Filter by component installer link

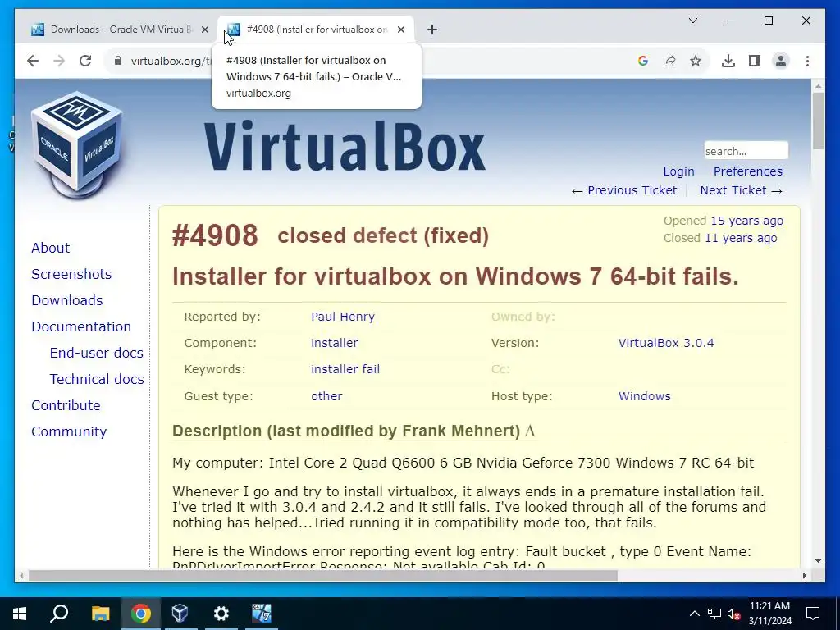[335, 343]
